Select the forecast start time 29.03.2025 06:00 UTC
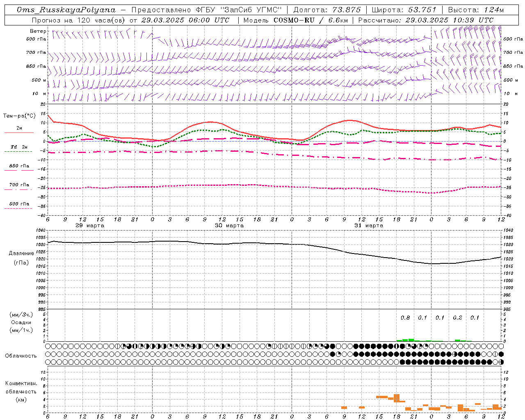Viewport: 525px width, 420px height. (185, 20)
